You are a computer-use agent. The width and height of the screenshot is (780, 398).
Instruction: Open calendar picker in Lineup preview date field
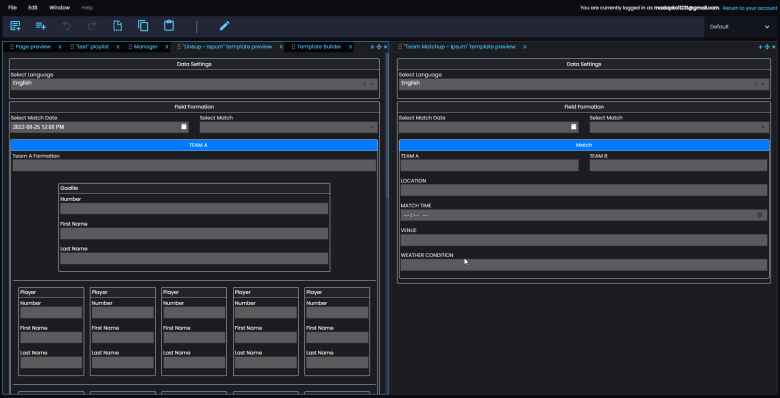coord(184,127)
